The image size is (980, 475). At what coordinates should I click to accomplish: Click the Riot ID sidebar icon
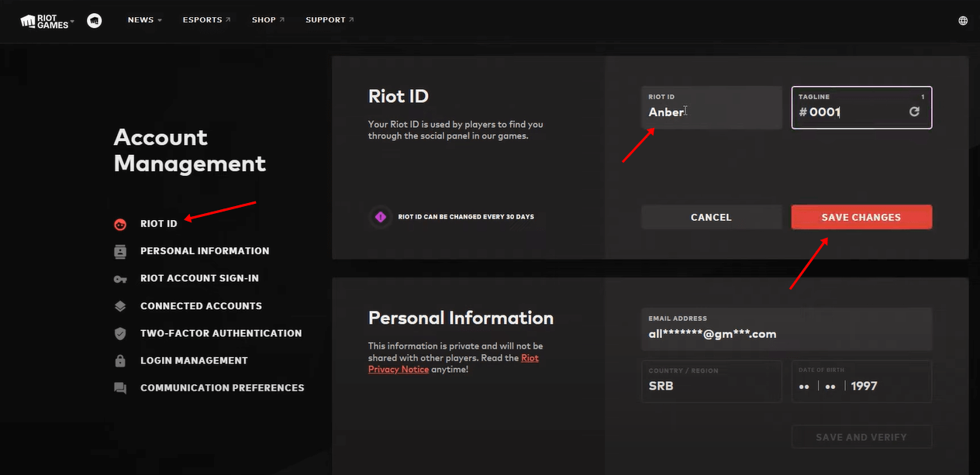(x=120, y=224)
